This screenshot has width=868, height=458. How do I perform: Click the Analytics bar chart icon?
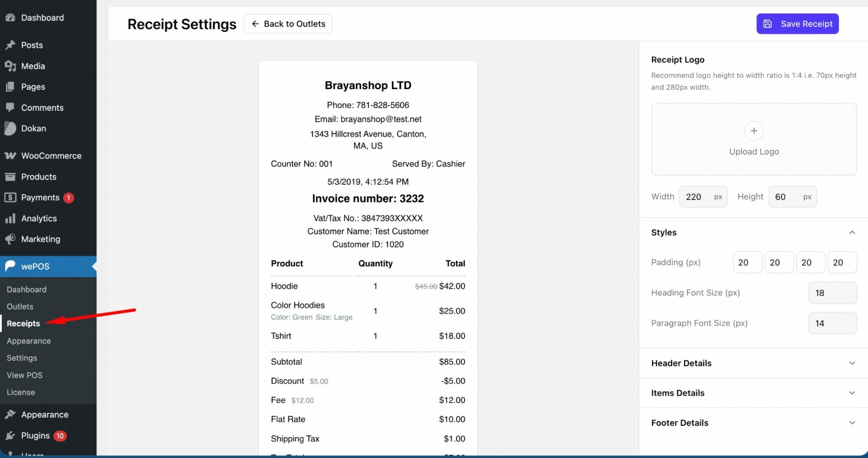[10, 219]
